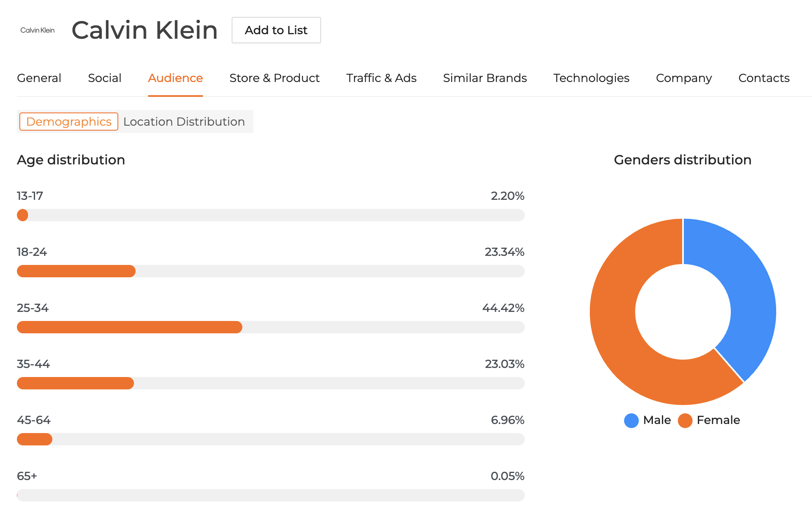Switch to the Traffic & Ads tab
This screenshot has width=812, height=520.
point(381,78)
